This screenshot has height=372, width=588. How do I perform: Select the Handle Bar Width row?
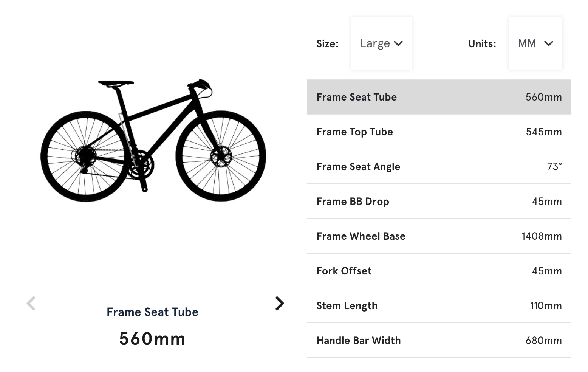(439, 340)
